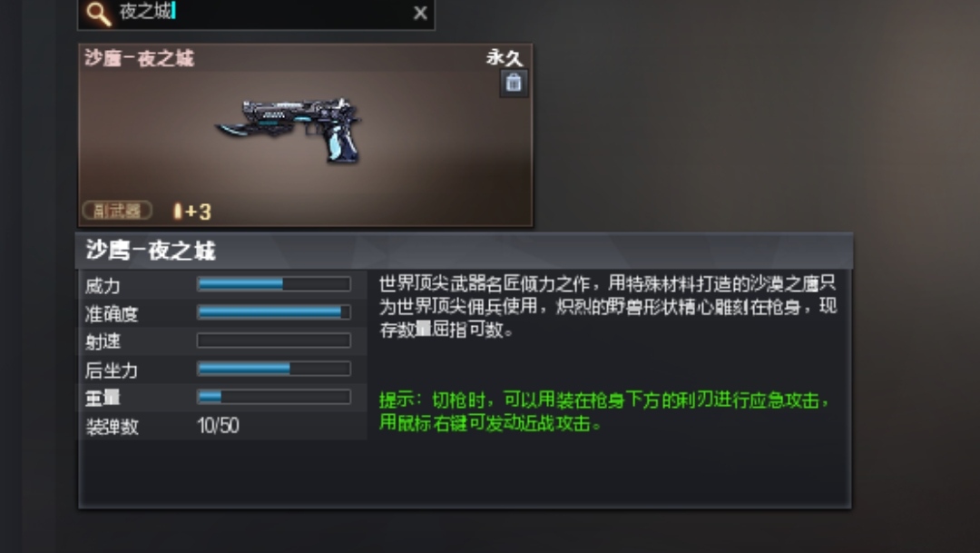Click the 准确度 accuracy stat bar
Viewport: 980px width, 553px height.
(274, 312)
